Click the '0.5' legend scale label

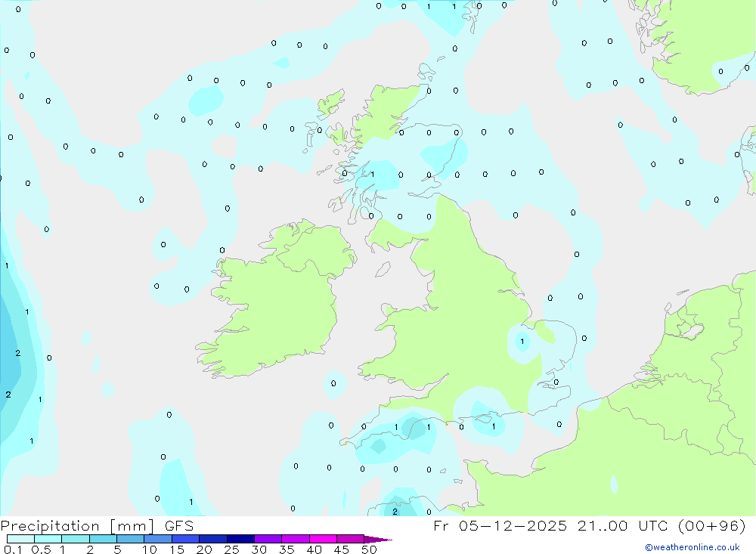coord(41,549)
